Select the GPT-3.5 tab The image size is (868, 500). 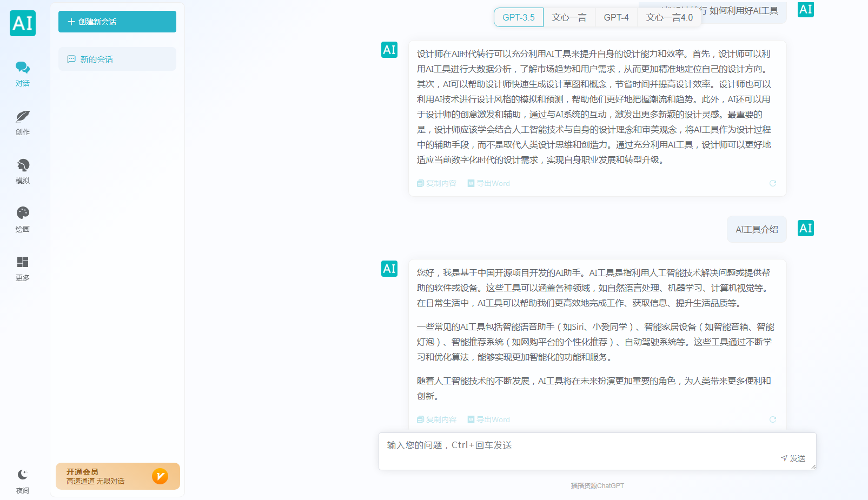click(x=518, y=17)
